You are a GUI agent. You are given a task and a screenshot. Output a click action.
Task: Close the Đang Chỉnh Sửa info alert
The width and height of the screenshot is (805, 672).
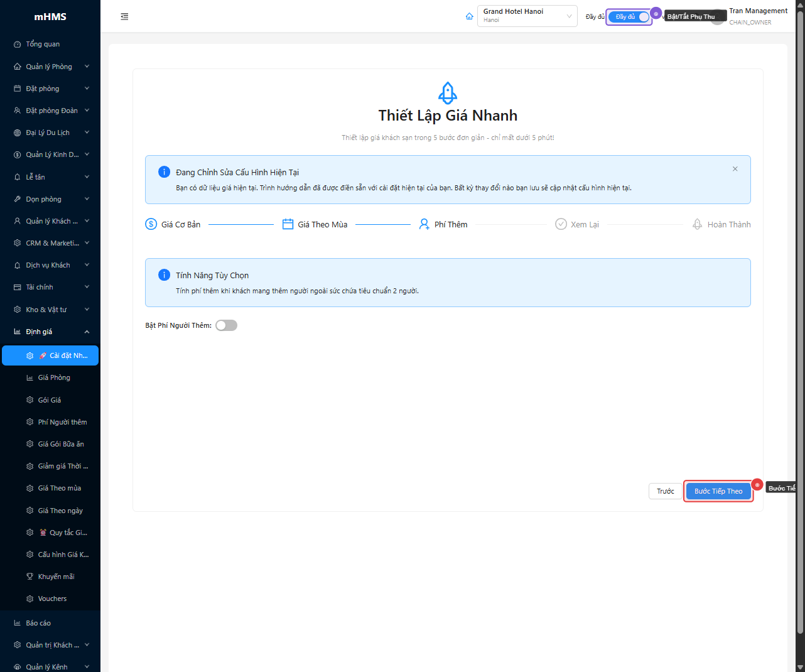pos(735,169)
